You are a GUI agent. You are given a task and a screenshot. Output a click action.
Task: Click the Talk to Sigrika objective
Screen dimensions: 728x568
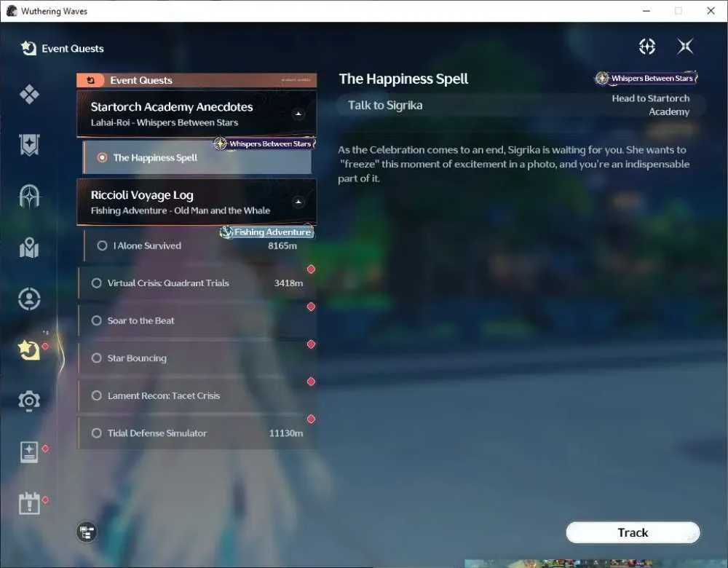point(385,106)
